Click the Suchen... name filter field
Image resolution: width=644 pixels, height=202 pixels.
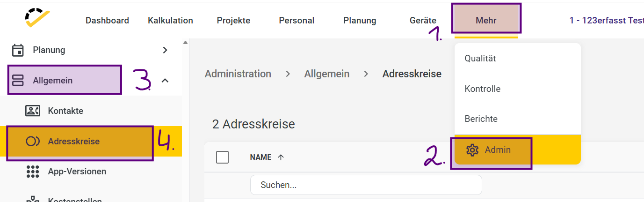pyautogui.click(x=366, y=185)
